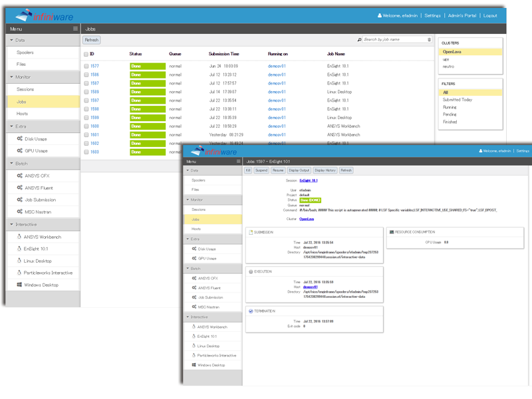Click the Suspend button in the job detail toolbar
Screen dimensions: 532x399
tap(261, 170)
